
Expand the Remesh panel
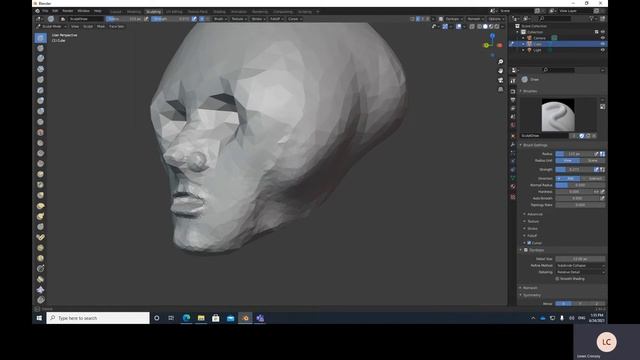529,288
